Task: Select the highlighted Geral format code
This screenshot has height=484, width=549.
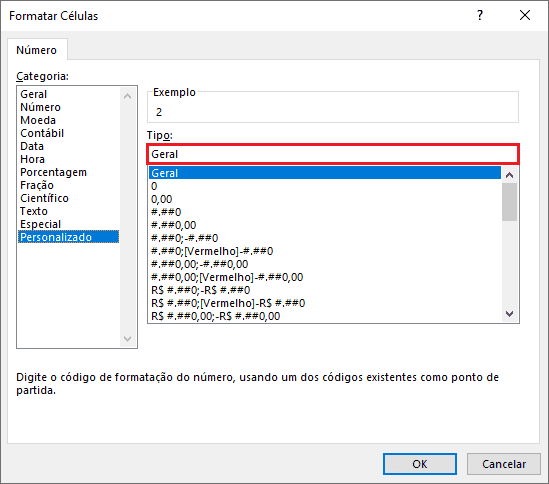Action: [x=325, y=173]
